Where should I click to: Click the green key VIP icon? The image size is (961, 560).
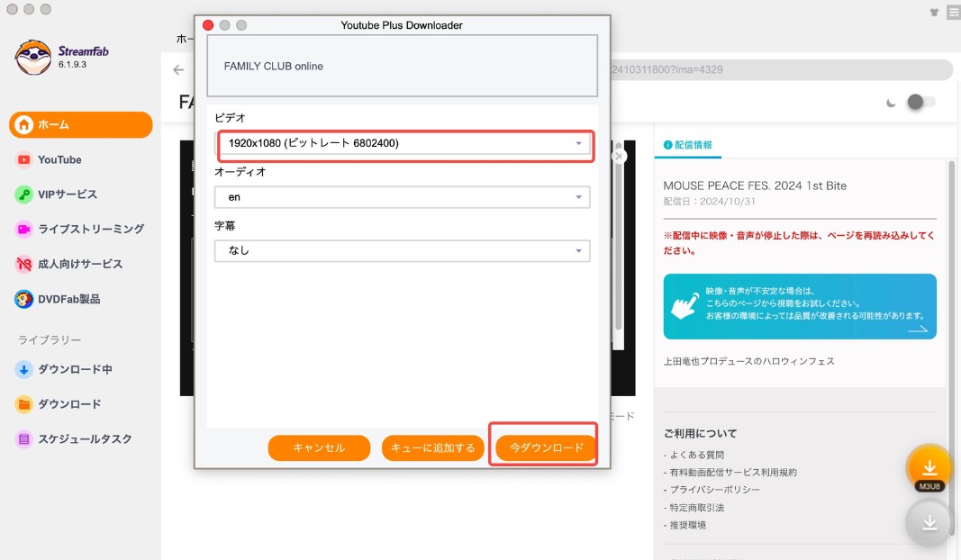pyautogui.click(x=24, y=194)
